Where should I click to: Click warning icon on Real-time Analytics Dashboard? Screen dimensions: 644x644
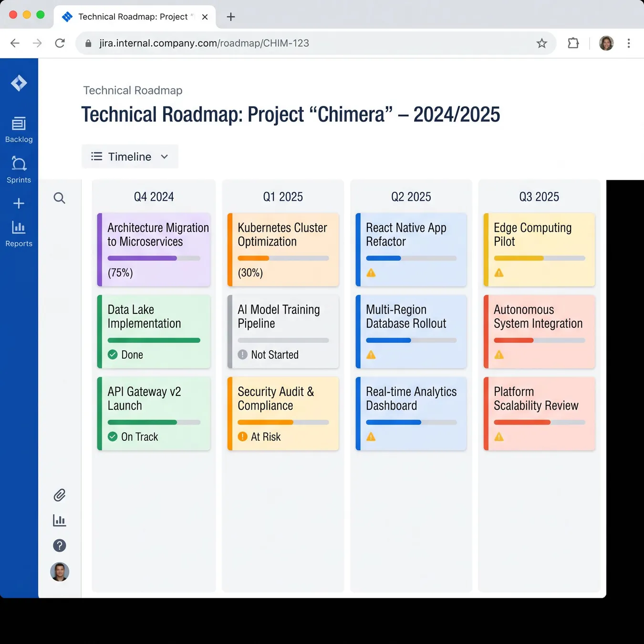371,437
